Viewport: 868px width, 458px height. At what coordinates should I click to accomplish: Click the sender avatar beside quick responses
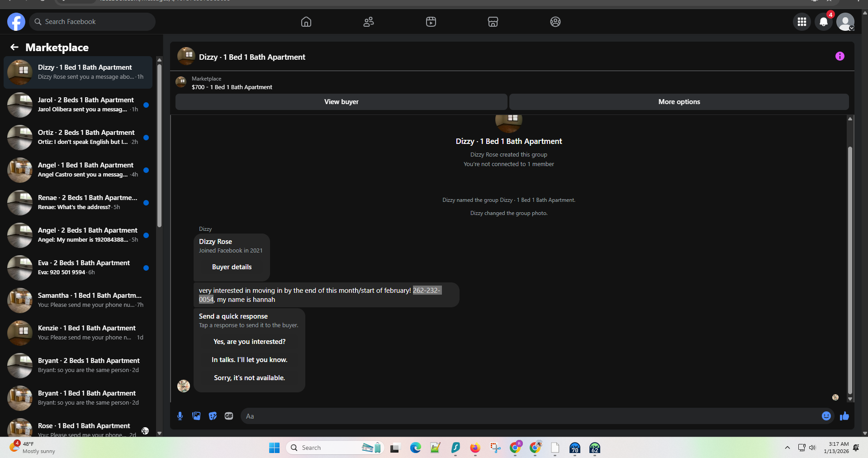pyautogui.click(x=184, y=386)
